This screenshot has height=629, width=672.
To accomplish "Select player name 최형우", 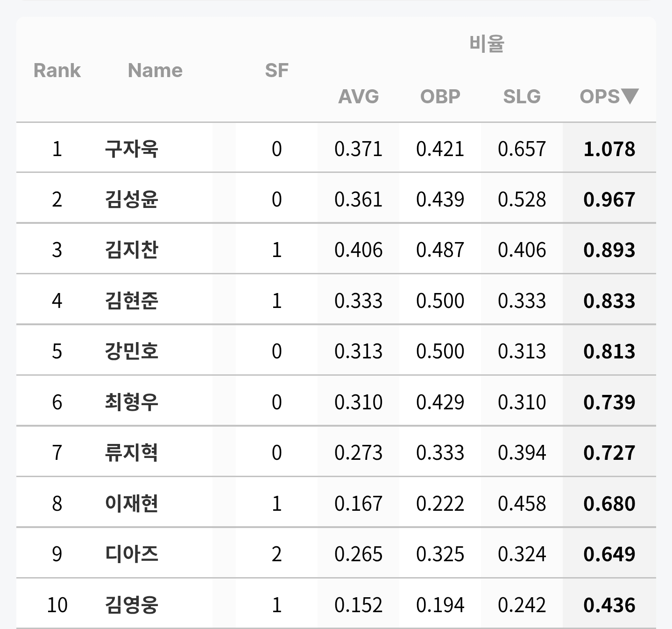I will [x=132, y=402].
